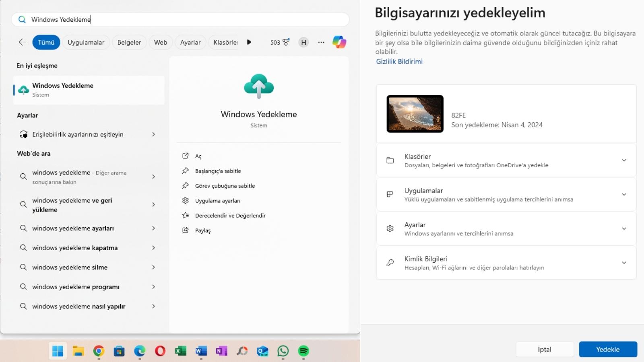
Task: Open the H profile avatar
Action: coord(303,42)
